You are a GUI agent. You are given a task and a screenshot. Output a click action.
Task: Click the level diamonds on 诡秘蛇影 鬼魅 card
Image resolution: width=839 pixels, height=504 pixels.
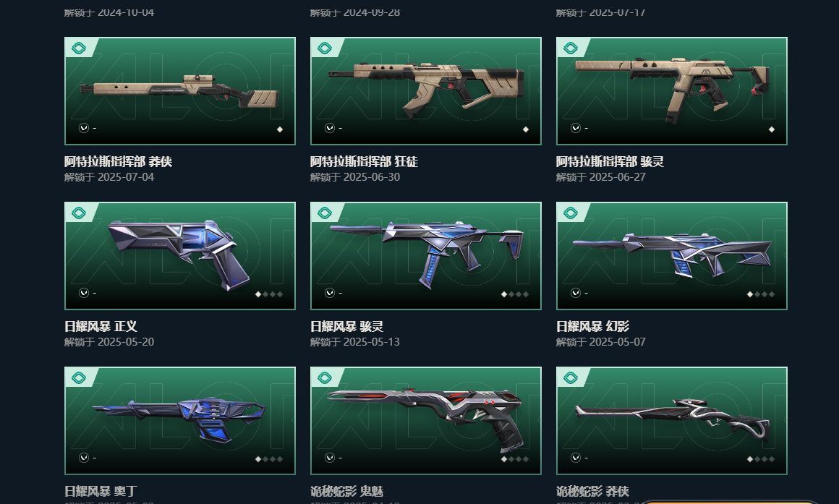click(x=515, y=459)
